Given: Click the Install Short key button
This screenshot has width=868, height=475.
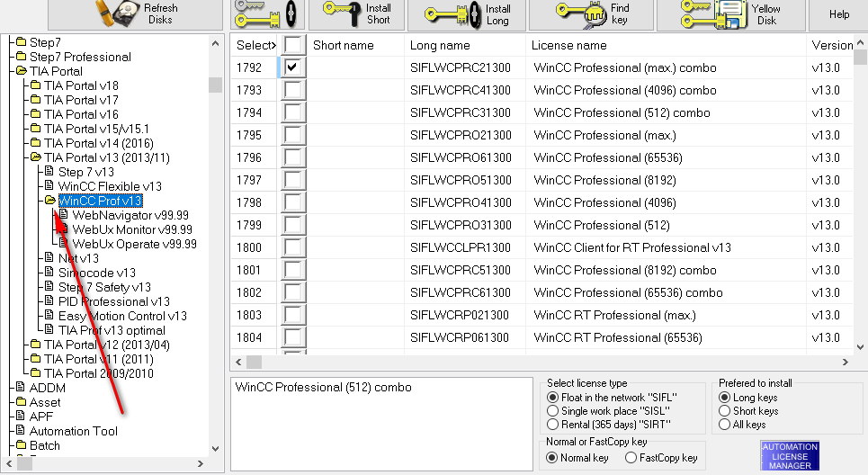Looking at the screenshot, I should (x=356, y=14).
